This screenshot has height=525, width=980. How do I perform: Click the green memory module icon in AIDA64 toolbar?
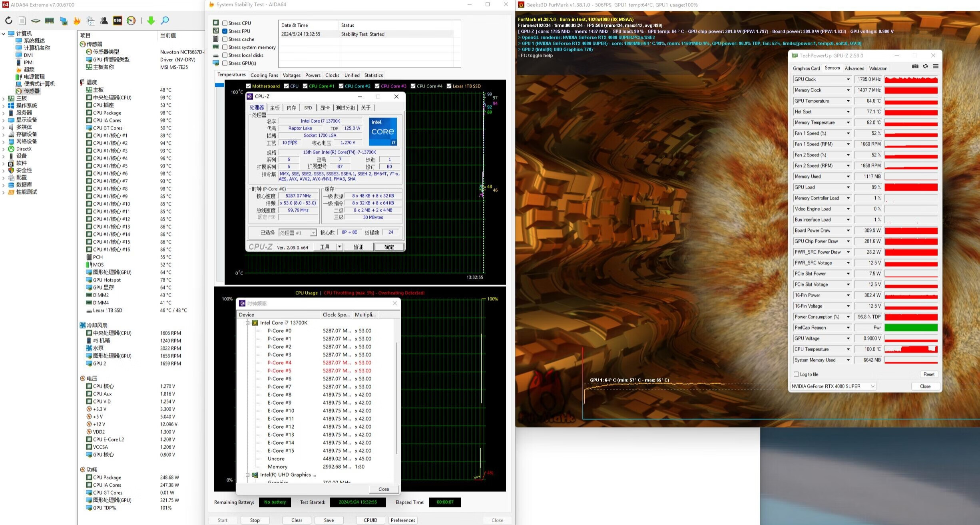50,20
